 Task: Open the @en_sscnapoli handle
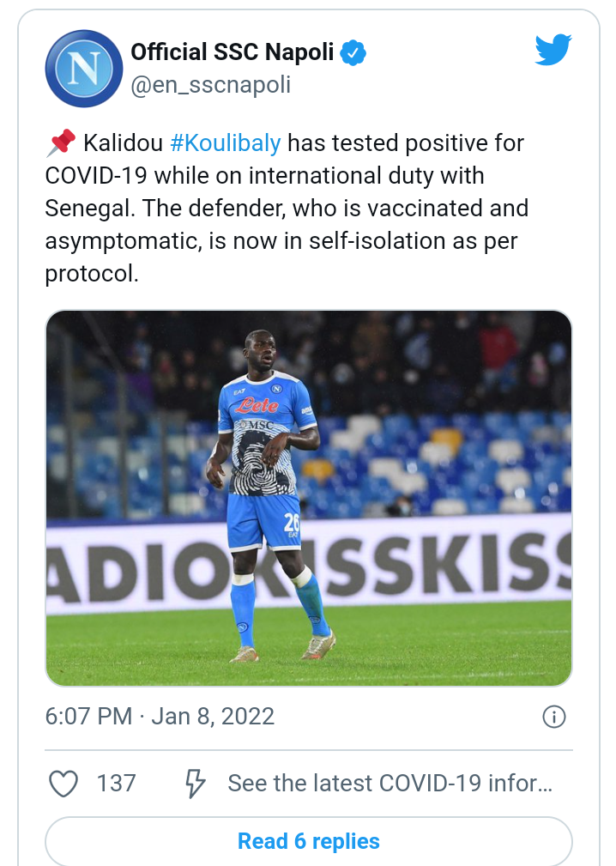click(x=210, y=85)
